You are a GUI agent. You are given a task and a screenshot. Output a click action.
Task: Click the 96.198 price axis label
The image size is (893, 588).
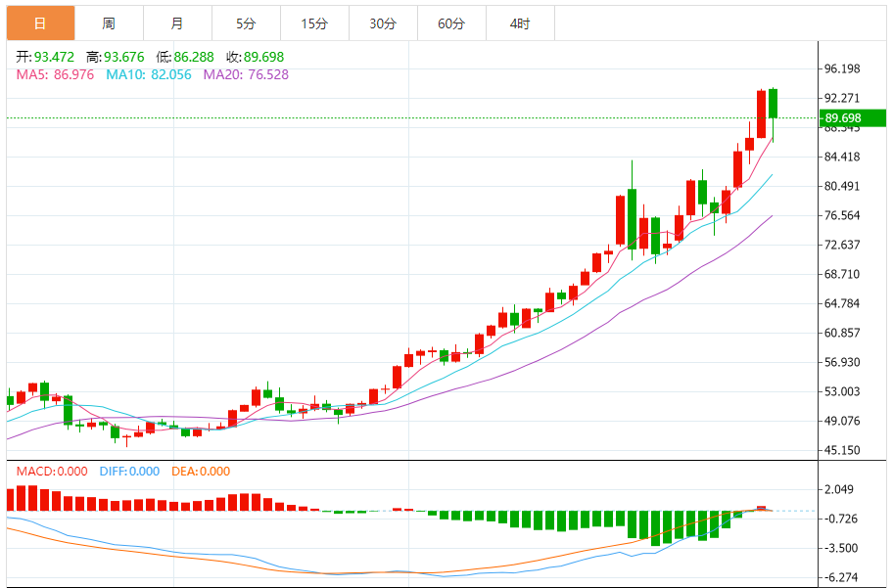coord(842,69)
